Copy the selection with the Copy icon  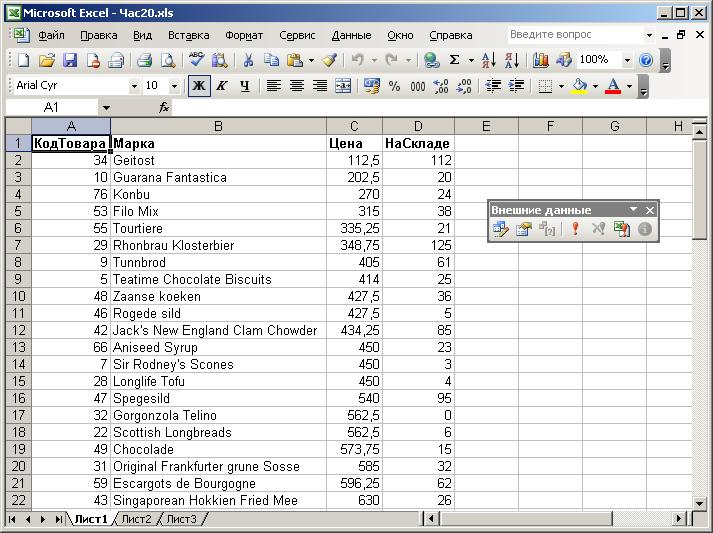click(x=271, y=60)
